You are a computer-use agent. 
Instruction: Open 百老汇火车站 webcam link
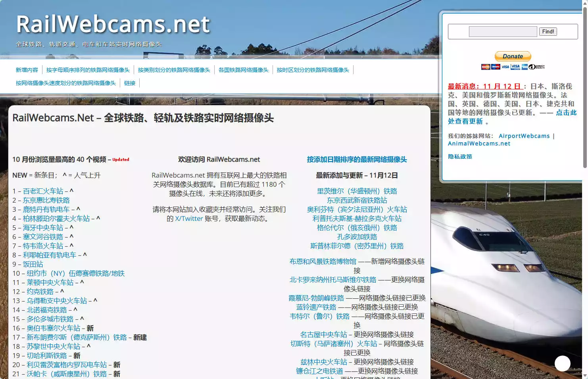pos(43,191)
